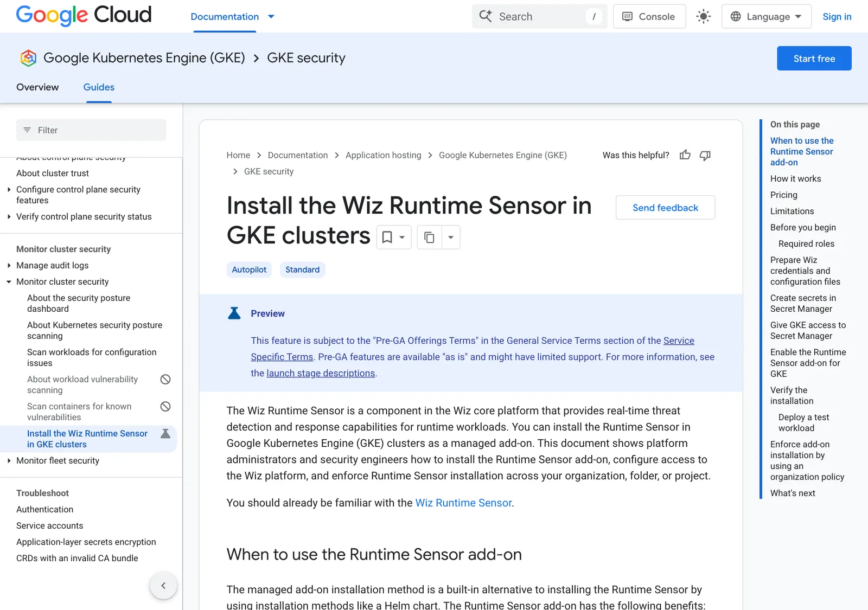The width and height of the screenshot is (868, 610).
Task: Expand Monitor fleet security section
Action: tap(9, 460)
